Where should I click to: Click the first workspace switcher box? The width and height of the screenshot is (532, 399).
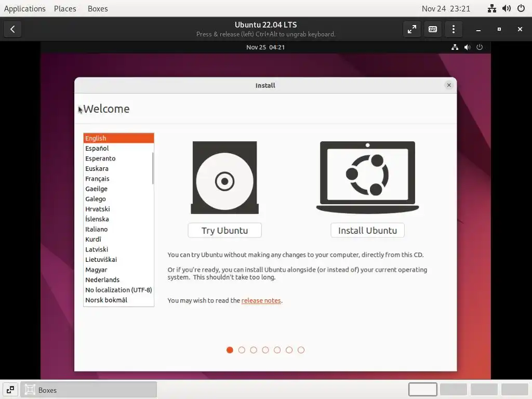tap(422, 390)
